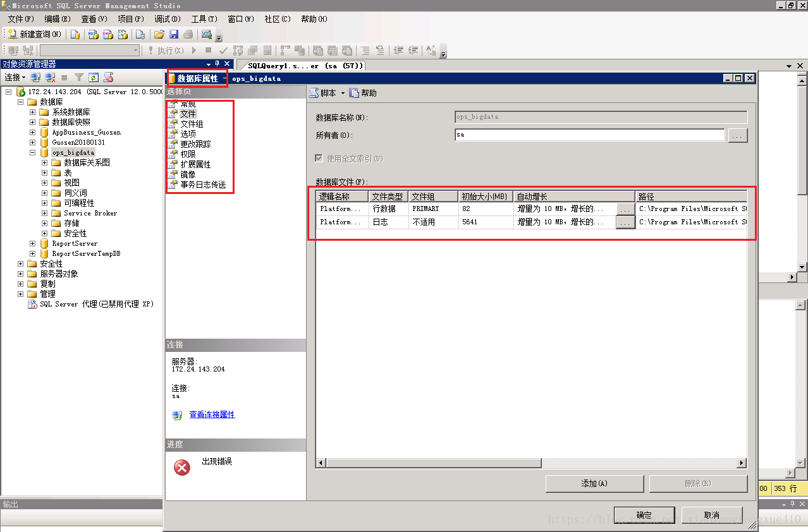Click the Results to Grid icon

click(x=333, y=50)
